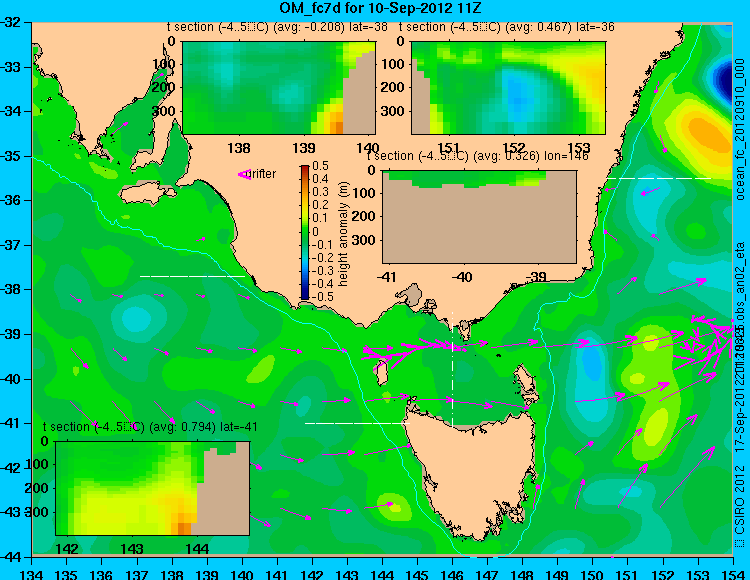Click the height anomaly color bar
Image resolution: width=750 pixels, height=580 pixels.
point(305,232)
